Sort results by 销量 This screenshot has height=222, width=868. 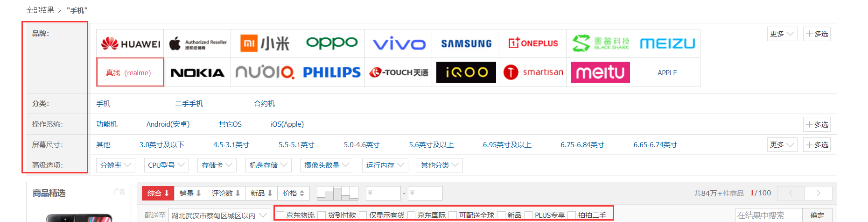tap(190, 193)
